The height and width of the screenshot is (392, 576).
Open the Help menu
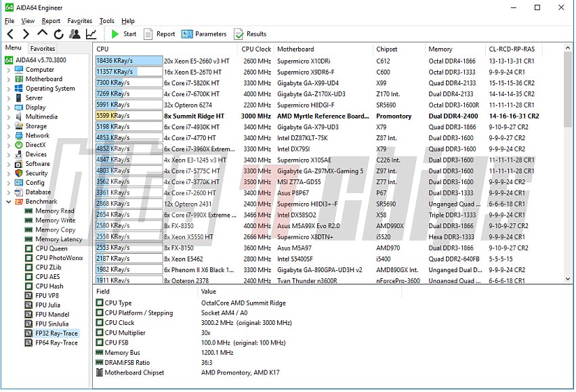(x=128, y=21)
